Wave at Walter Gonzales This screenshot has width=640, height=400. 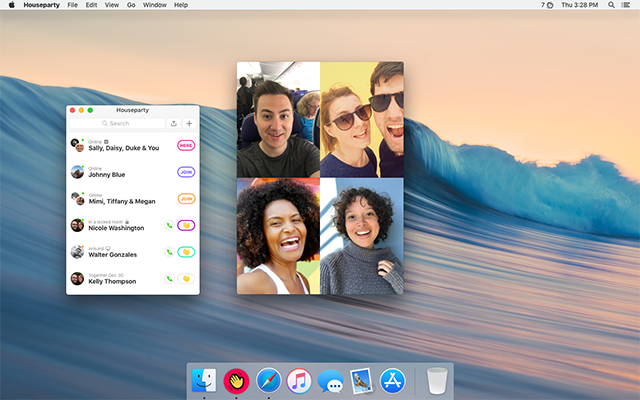coord(186,252)
